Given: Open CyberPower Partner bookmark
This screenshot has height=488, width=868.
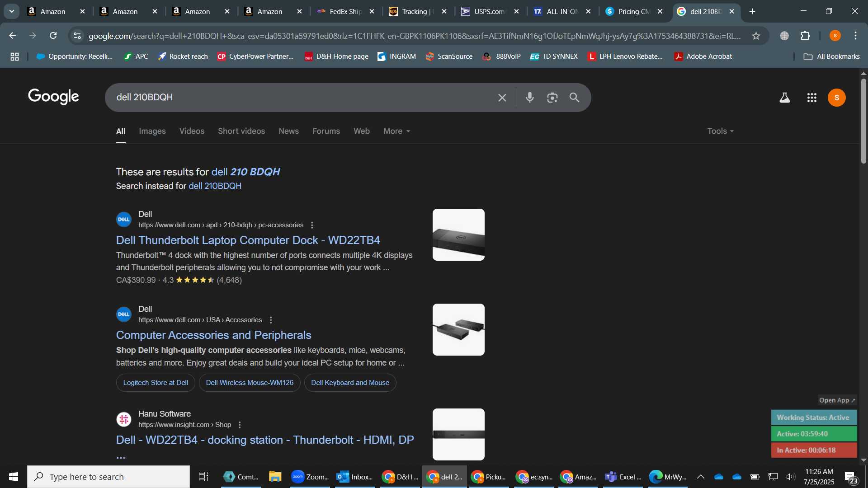Looking at the screenshot, I should 255,56.
